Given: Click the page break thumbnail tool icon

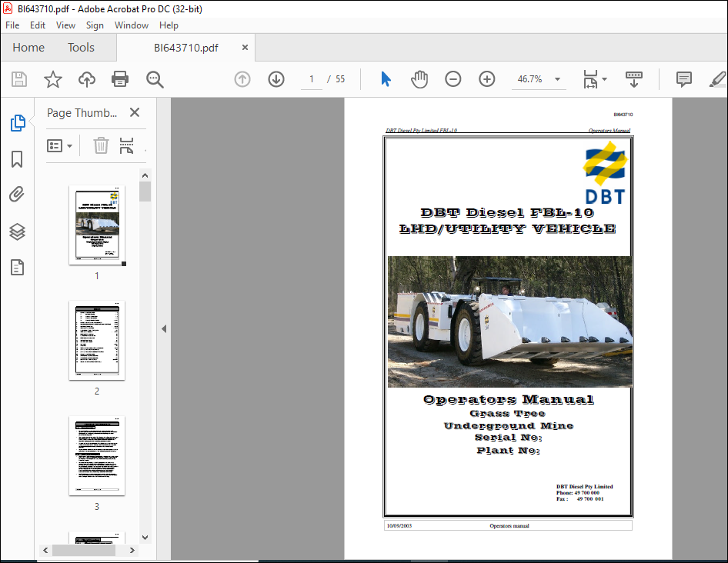Looking at the screenshot, I should 126,145.
